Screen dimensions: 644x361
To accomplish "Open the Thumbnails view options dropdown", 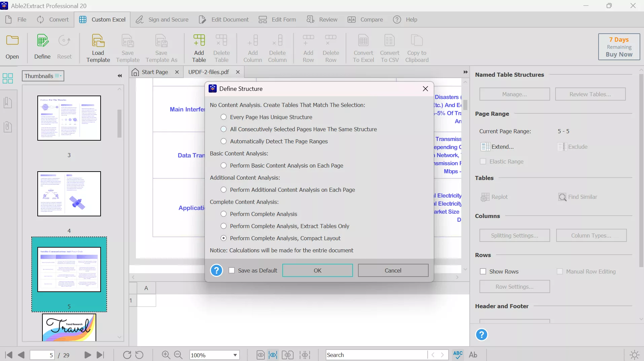I will click(x=58, y=76).
